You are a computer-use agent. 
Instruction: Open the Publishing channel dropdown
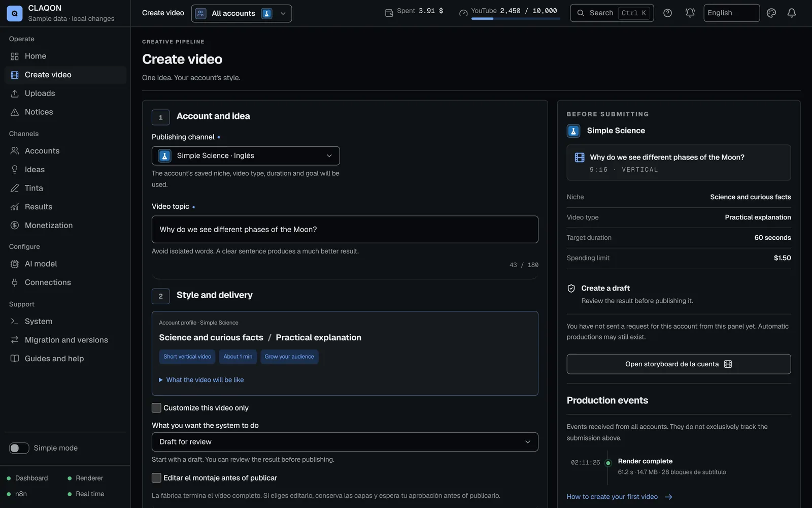tap(246, 156)
